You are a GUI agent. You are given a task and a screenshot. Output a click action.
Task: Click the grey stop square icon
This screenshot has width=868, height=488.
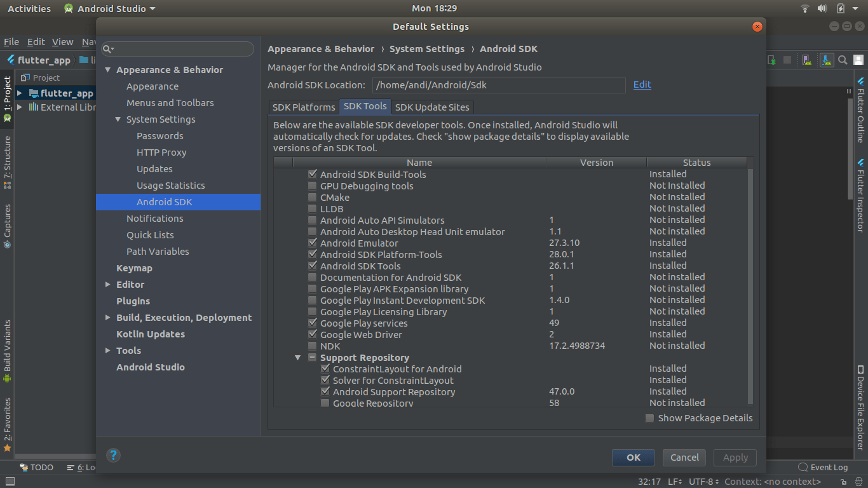tap(787, 60)
